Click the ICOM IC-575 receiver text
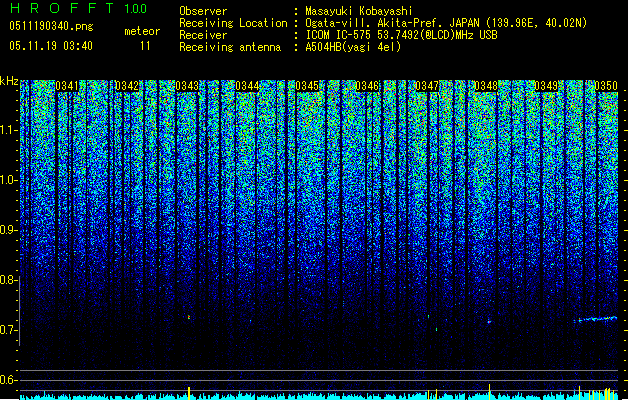The height and width of the screenshot is (400, 629). click(401, 35)
